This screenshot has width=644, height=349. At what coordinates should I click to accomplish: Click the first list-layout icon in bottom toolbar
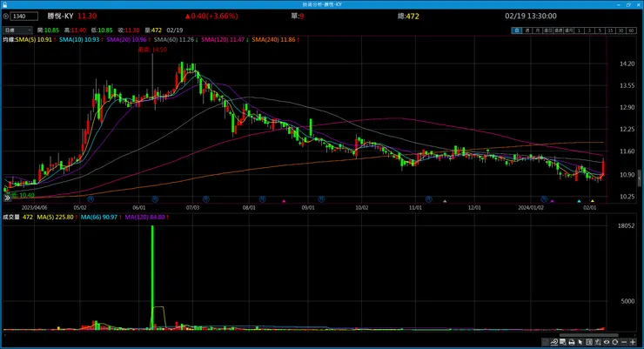(x=546, y=342)
